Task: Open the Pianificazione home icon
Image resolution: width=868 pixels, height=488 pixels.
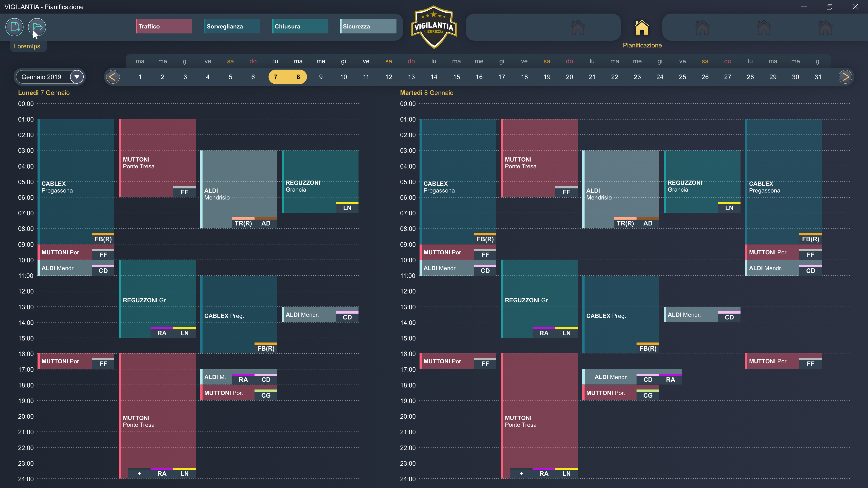Action: (642, 28)
